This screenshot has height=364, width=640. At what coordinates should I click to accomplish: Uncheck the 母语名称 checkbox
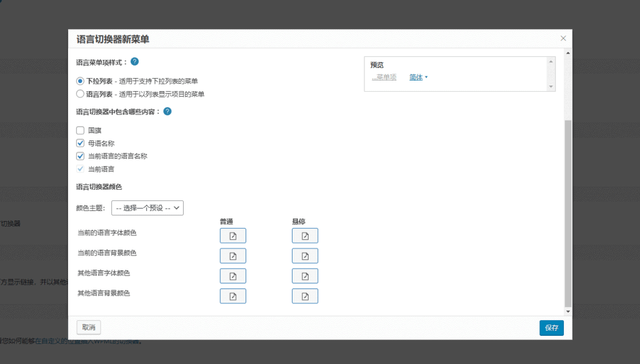(80, 143)
